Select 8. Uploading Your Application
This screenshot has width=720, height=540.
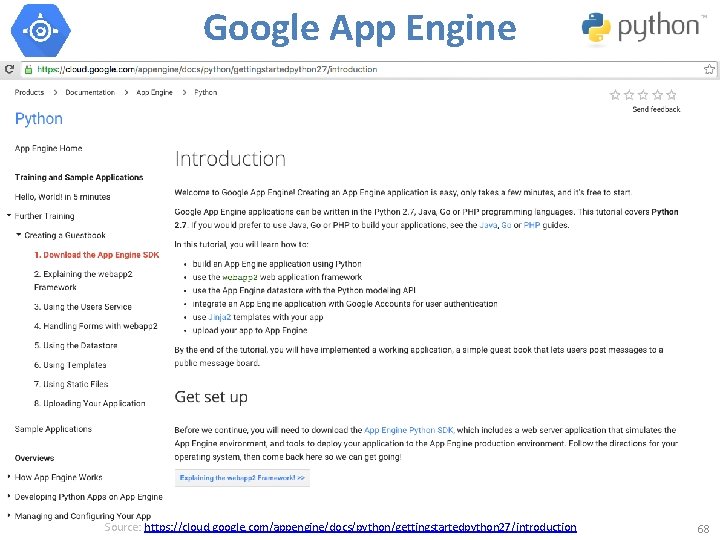(x=90, y=404)
